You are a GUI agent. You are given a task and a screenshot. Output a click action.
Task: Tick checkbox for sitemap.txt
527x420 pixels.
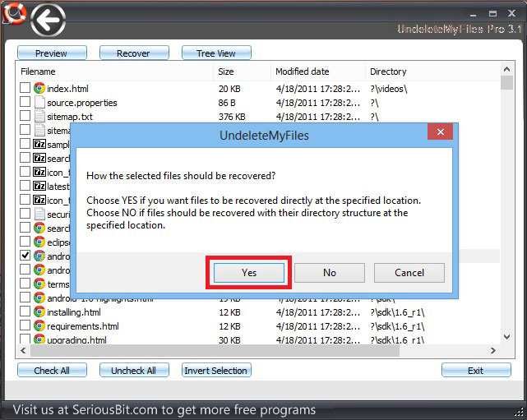click(x=25, y=116)
